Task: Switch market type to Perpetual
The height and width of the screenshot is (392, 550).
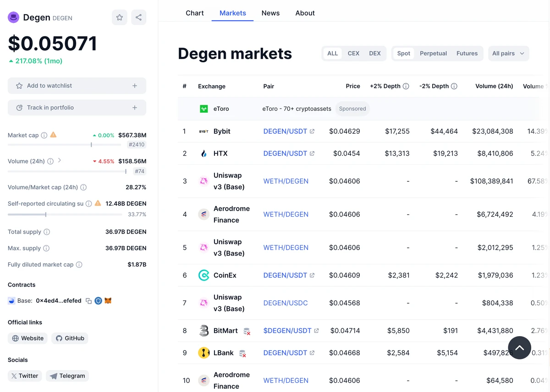Action: [433, 53]
